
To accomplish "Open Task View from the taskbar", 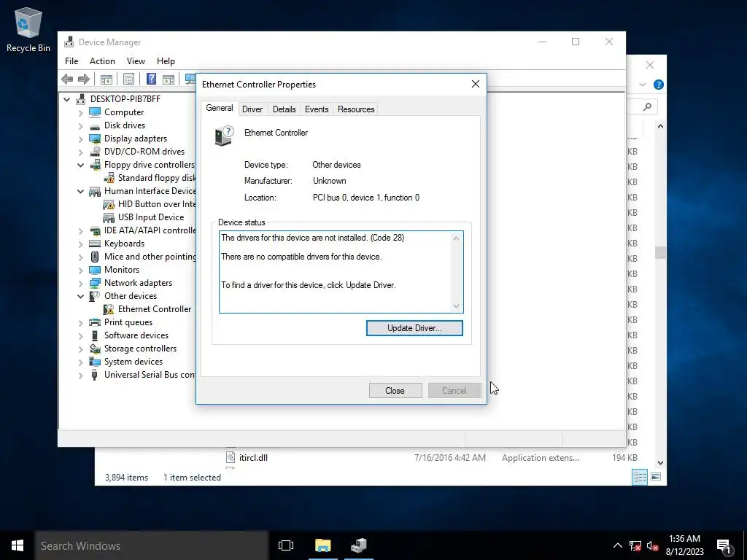I will click(286, 545).
